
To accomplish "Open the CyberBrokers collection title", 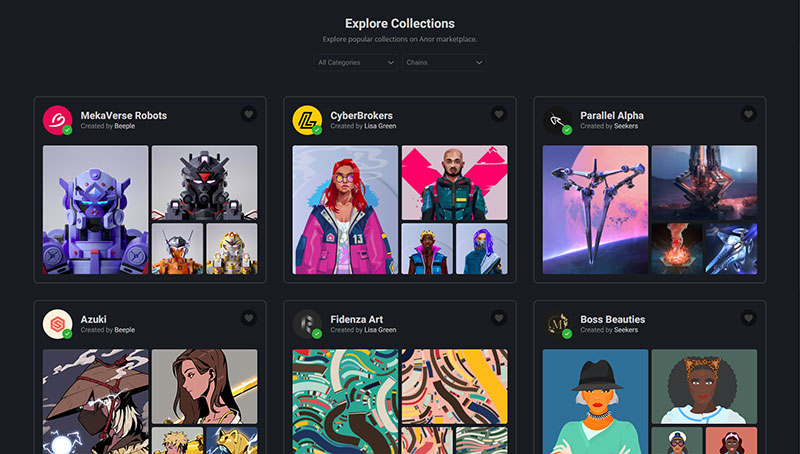I will click(x=361, y=115).
